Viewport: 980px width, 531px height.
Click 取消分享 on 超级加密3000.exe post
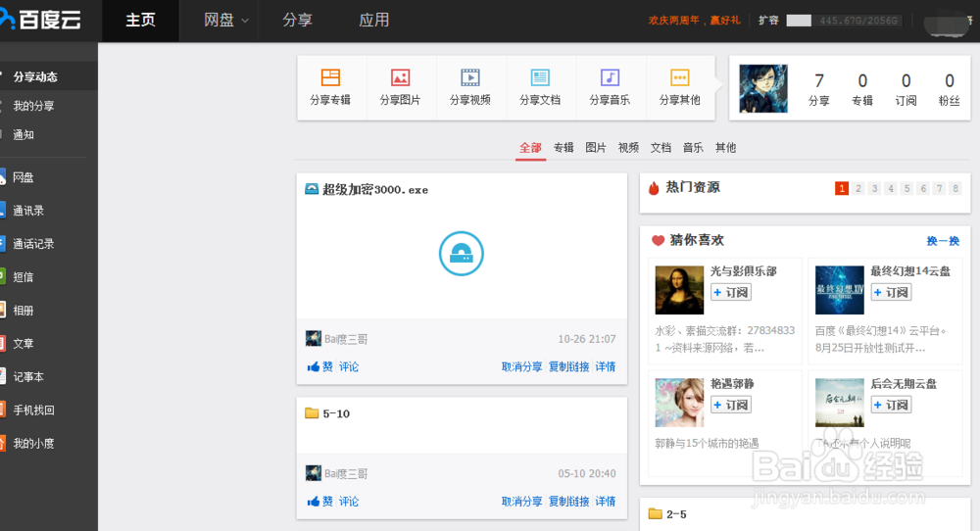pos(521,366)
